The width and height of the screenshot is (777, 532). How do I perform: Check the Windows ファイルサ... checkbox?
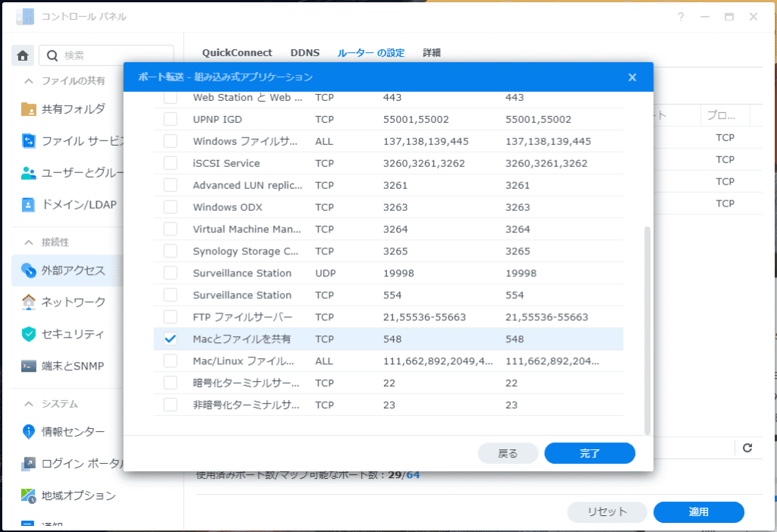click(x=171, y=141)
